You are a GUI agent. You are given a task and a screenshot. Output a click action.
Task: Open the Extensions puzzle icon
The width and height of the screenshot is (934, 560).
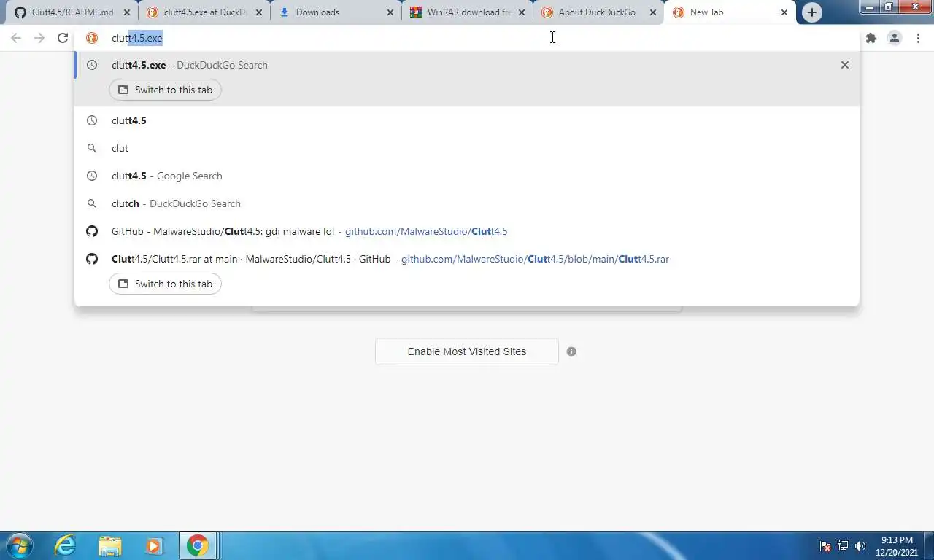pyautogui.click(x=871, y=38)
